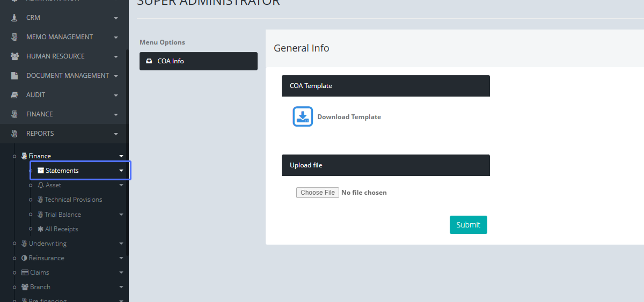Collapse the Reports menu arrow
Image resolution: width=644 pixels, height=302 pixels.
click(116, 134)
